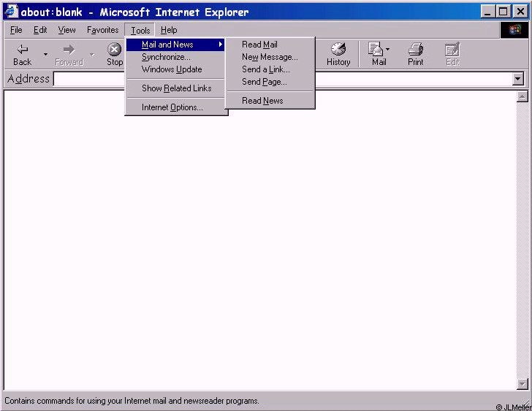Click the Edit toolbar icon
This screenshot has width=532, height=411.
click(x=452, y=50)
